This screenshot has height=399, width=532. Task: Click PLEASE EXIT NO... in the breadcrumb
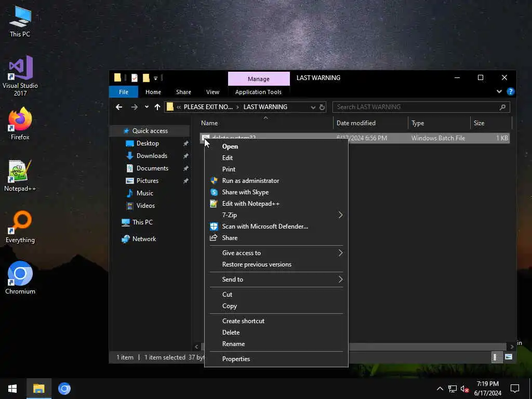click(208, 107)
